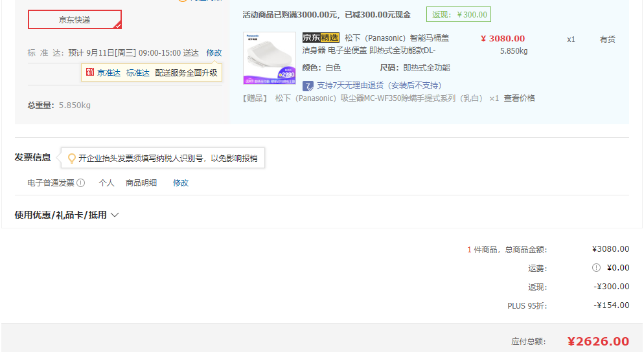Click the 尺码: 即热式全功能 text
Image resolution: width=644 pixels, height=352 pixels.
point(415,68)
